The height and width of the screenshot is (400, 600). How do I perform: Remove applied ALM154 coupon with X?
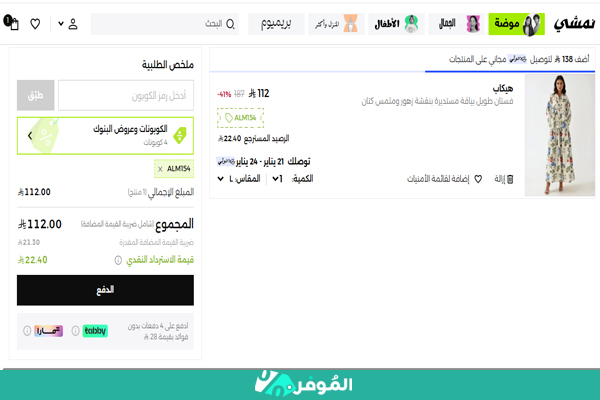click(x=160, y=169)
